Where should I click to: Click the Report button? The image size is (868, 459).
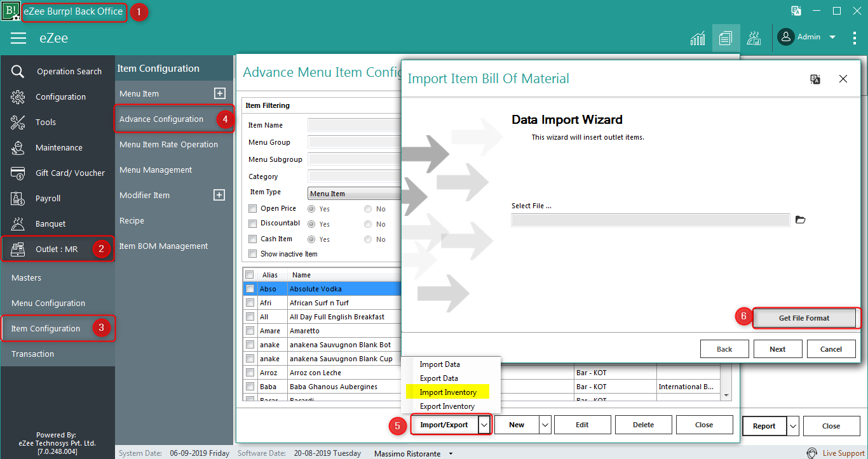click(x=764, y=426)
